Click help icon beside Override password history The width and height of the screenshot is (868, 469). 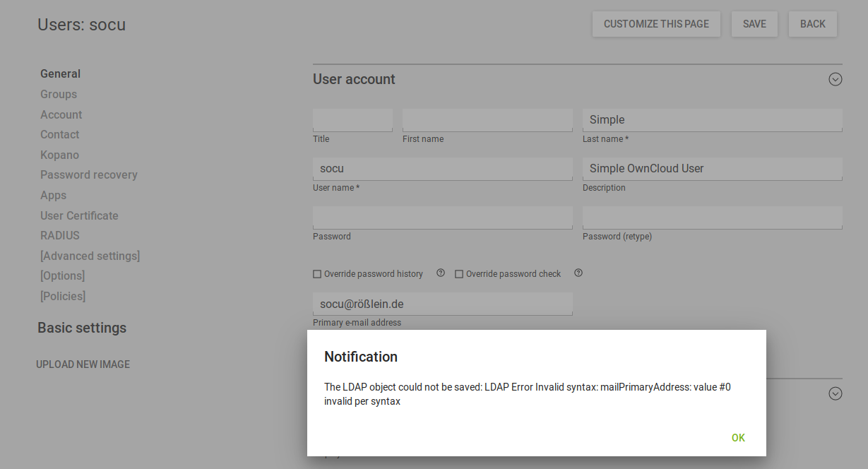click(x=441, y=273)
